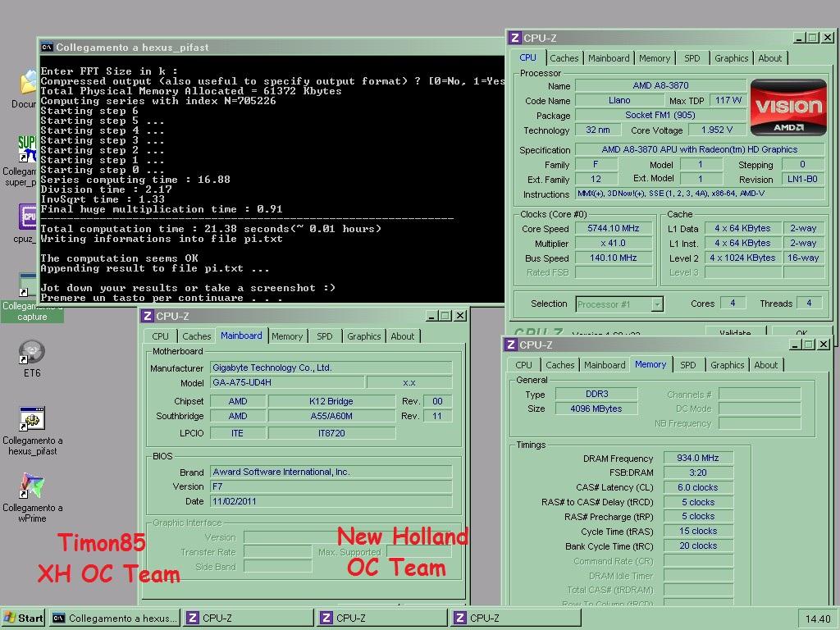The width and height of the screenshot is (840, 630).
Task: Click the Z icon of Mainboard CPU-Z window
Action: point(148,316)
